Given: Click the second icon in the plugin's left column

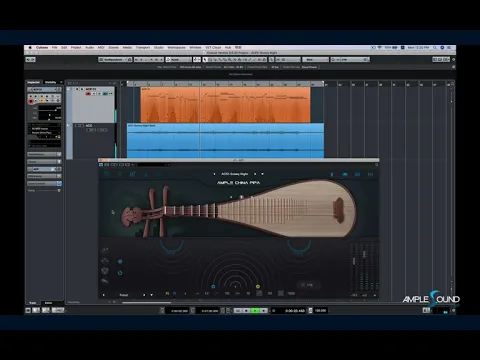Looking at the screenshot, I should tap(105, 261).
